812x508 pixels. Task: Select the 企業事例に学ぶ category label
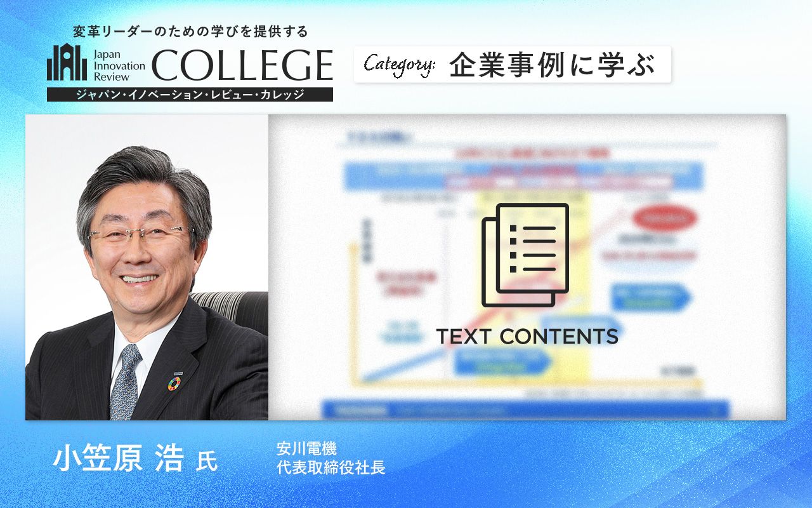coord(551,65)
